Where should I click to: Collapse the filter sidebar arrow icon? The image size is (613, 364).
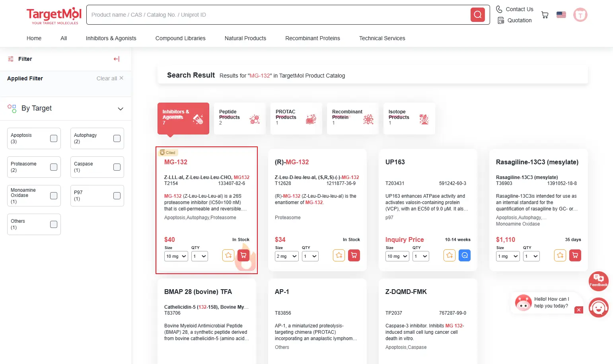click(117, 59)
